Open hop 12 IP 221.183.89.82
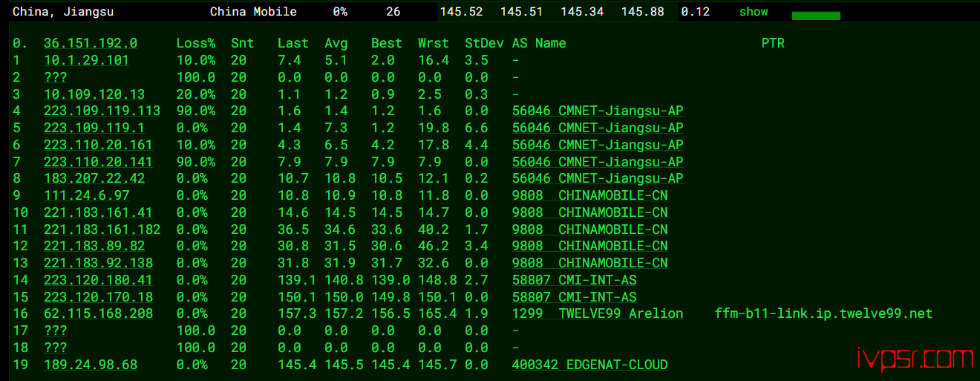980x381 pixels. tap(94, 247)
